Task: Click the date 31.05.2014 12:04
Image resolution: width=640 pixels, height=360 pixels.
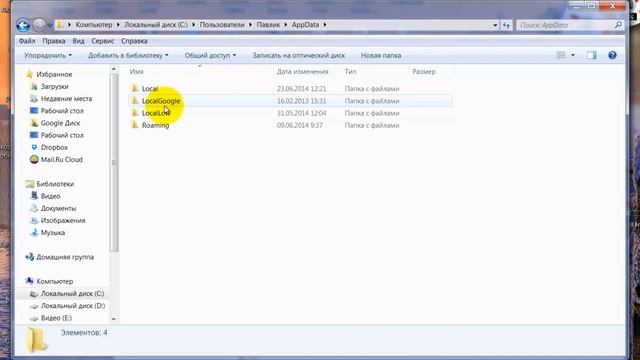Action: point(302,113)
